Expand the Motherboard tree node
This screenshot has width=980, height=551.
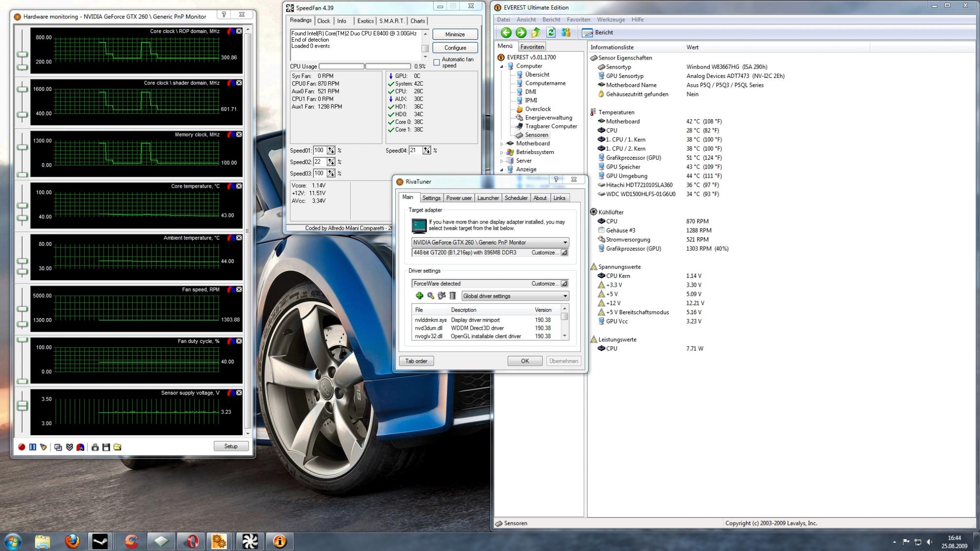click(502, 144)
